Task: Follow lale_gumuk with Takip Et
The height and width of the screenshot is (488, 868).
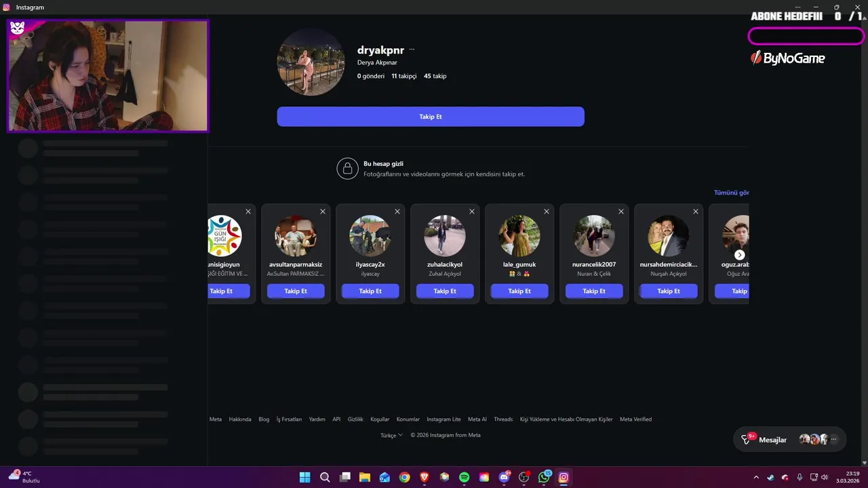Action: coord(519,291)
